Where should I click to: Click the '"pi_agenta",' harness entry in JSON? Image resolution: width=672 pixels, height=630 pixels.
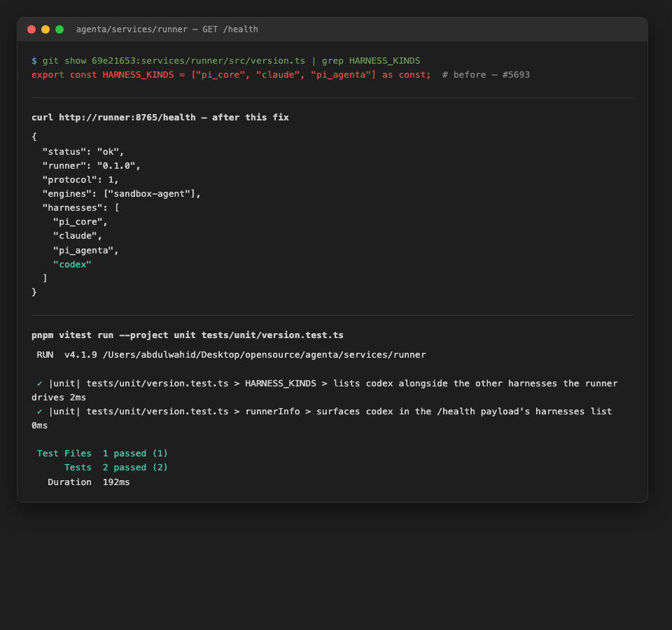click(x=85, y=251)
